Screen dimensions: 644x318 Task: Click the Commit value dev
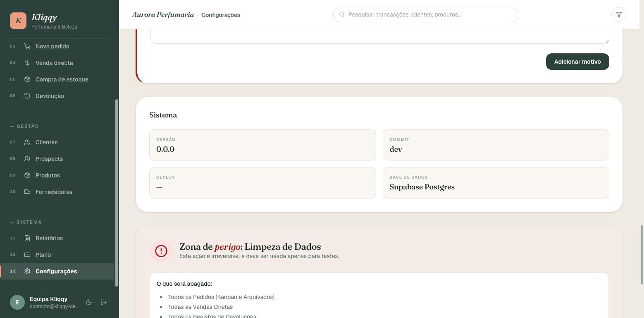[396, 149]
